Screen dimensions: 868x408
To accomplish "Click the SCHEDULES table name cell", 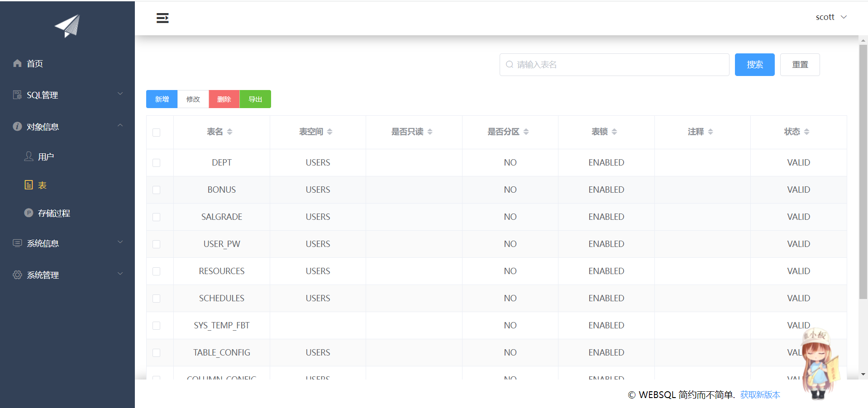I will (x=222, y=298).
